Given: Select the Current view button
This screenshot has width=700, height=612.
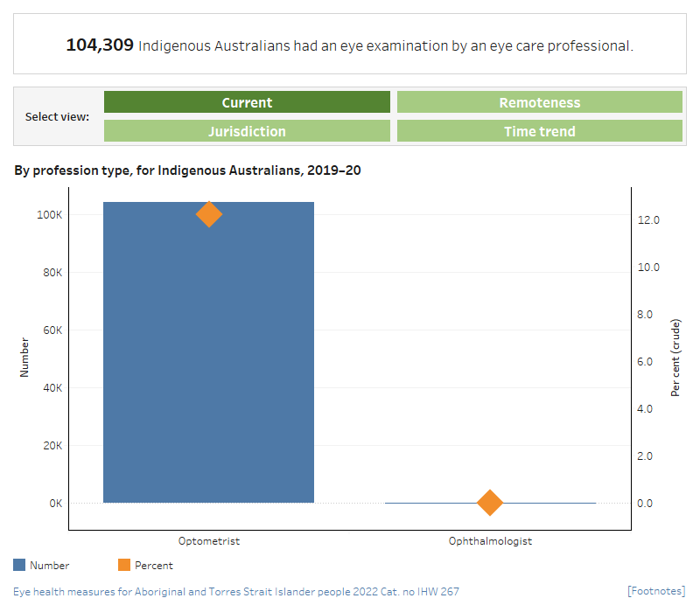Looking at the screenshot, I should click(247, 101).
